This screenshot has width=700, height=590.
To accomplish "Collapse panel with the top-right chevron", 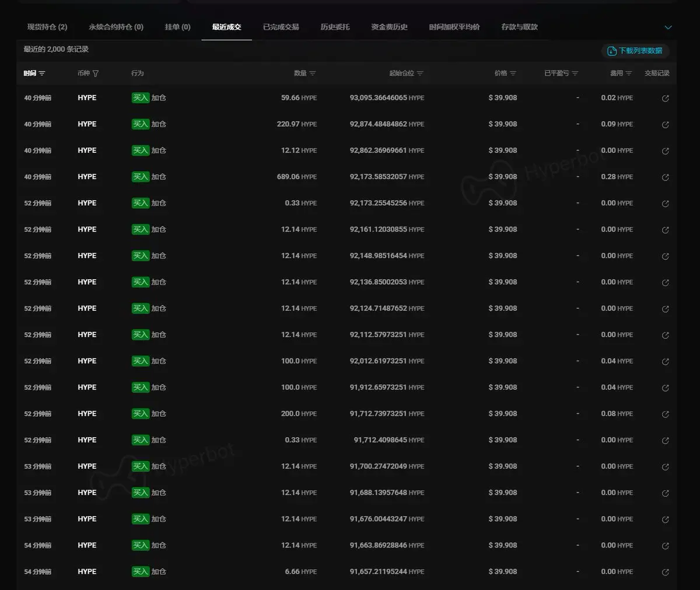I will [668, 27].
